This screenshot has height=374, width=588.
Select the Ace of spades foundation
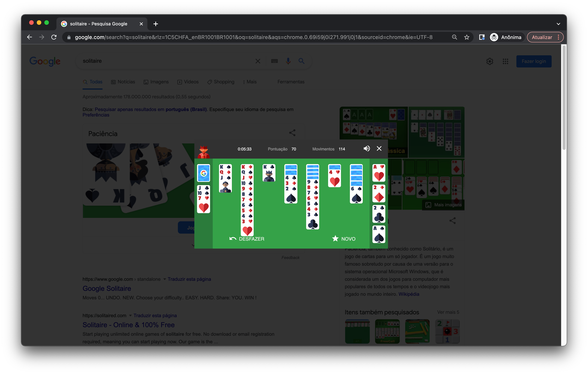[379, 235]
